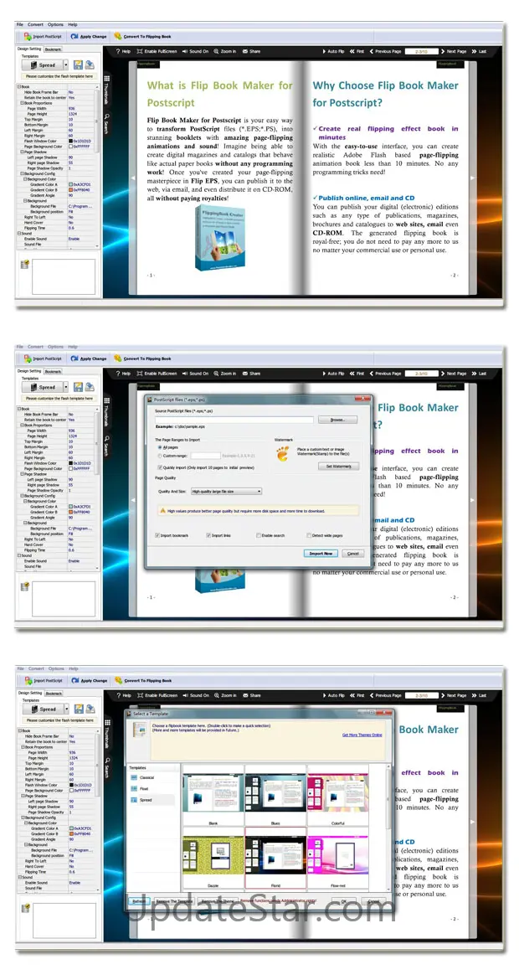This screenshot has height=980, width=519.
Task: Open File menu in top screenshot
Action: coord(20,24)
